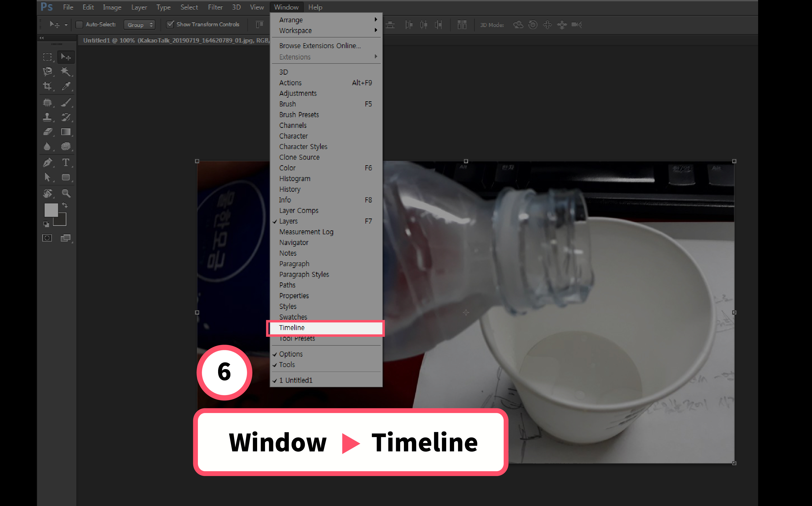The height and width of the screenshot is (506, 812).
Task: Select the Magic Wand tool
Action: click(65, 71)
